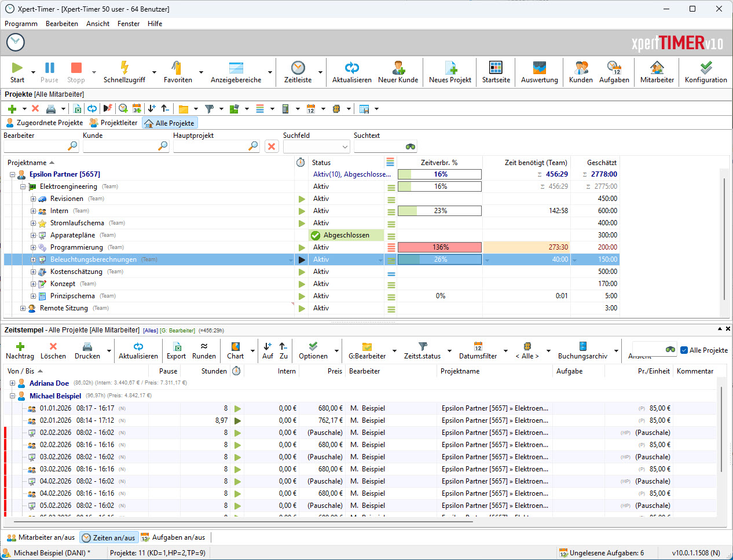
Task: Open Chart in the Zeitstempel toolbar
Action: coord(235,351)
